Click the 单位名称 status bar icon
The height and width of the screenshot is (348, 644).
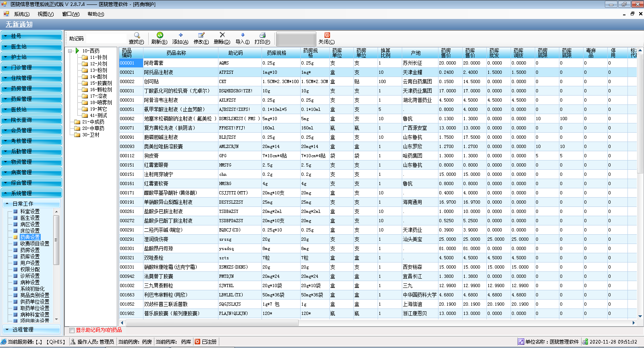click(521, 342)
